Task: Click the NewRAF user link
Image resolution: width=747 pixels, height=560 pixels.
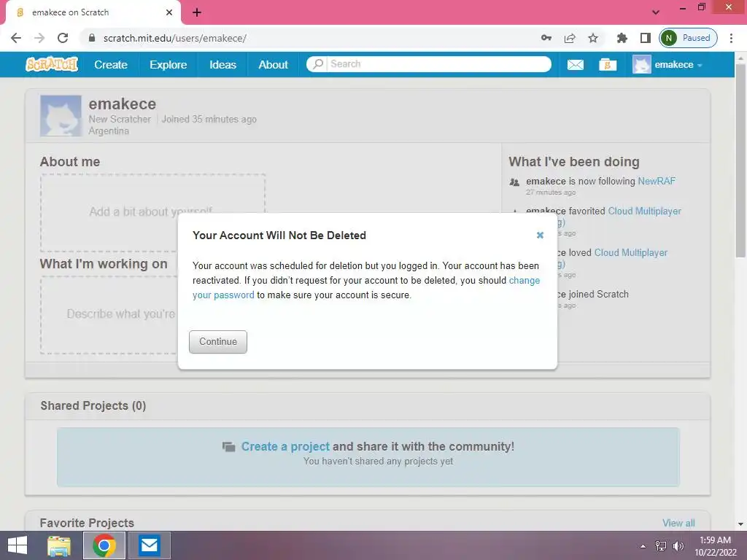Action: click(657, 181)
